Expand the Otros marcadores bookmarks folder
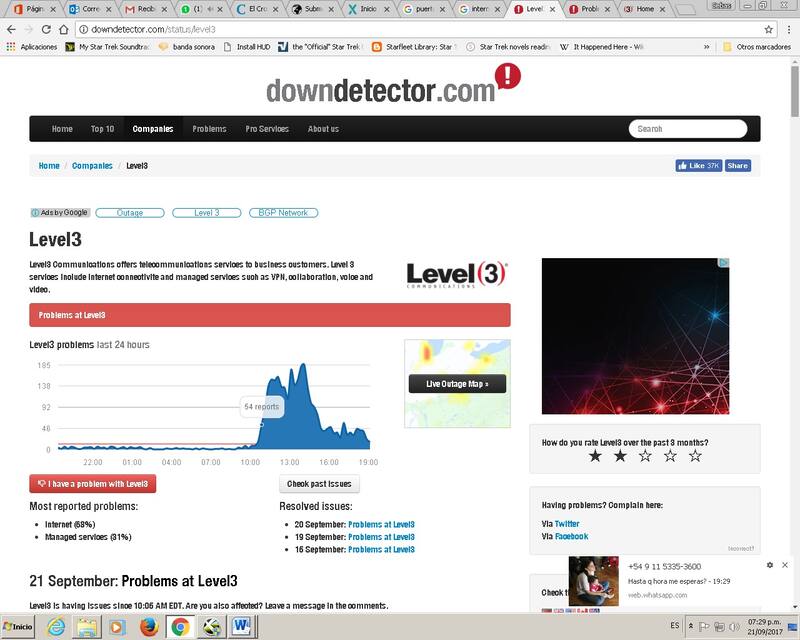800x640 pixels. pos(754,46)
